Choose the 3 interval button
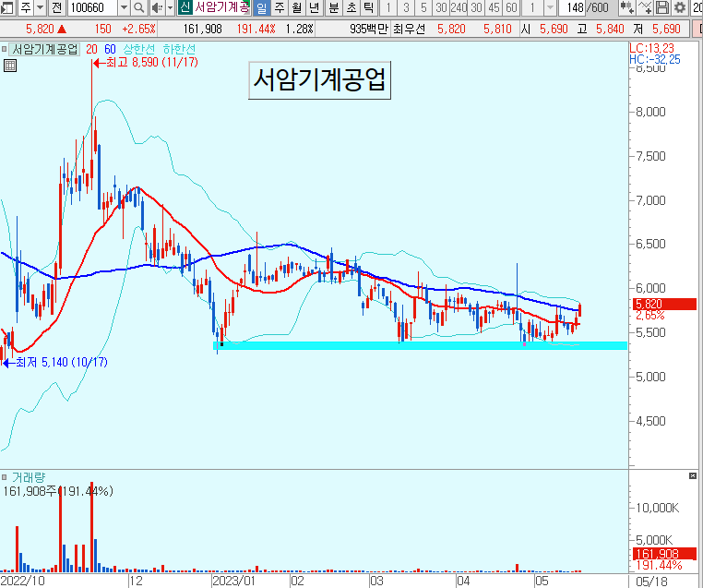This screenshot has width=703, height=588. [x=406, y=7]
